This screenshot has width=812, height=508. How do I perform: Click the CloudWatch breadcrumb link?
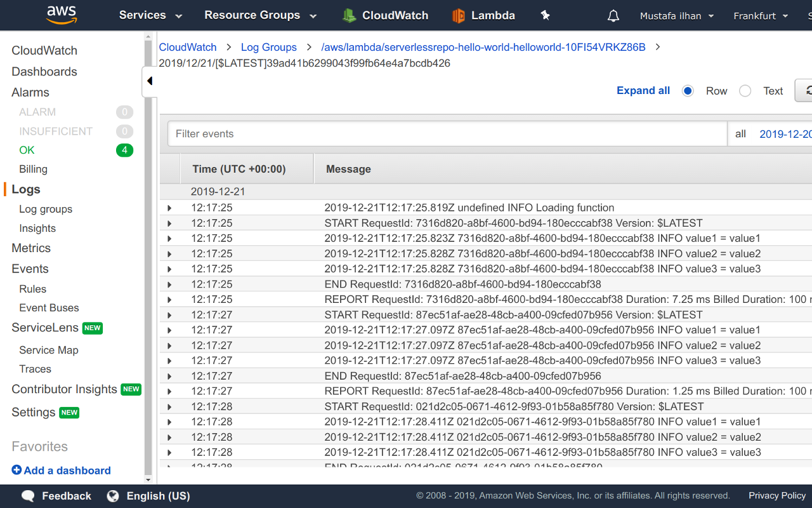click(188, 47)
